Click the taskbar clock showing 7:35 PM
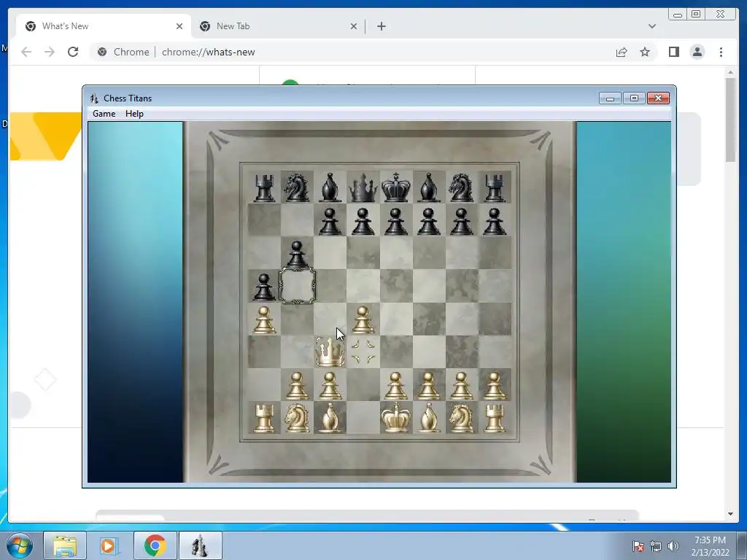 point(710,546)
